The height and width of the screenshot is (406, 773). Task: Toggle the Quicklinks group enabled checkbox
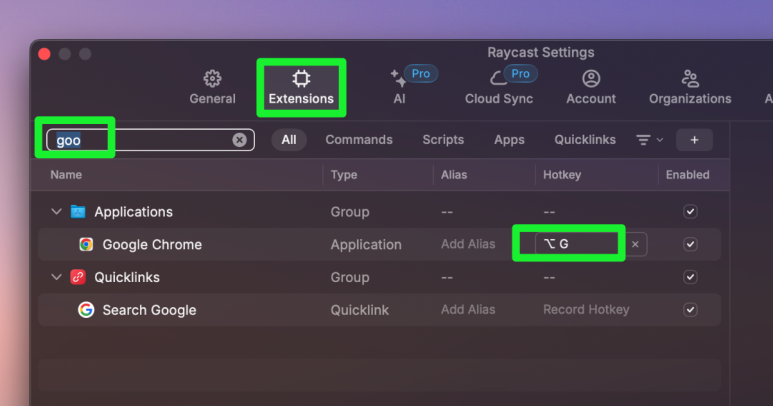690,277
